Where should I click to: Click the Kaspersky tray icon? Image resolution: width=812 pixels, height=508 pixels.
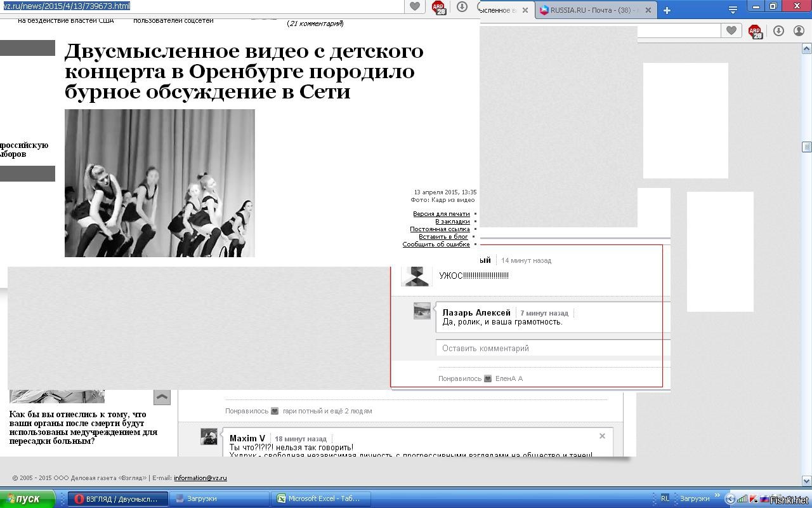pos(754,499)
